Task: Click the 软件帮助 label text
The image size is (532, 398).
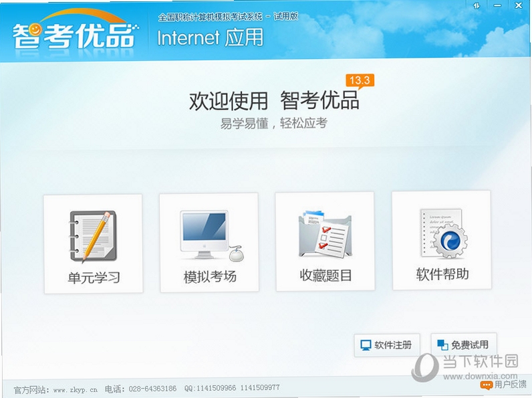Action: [442, 274]
